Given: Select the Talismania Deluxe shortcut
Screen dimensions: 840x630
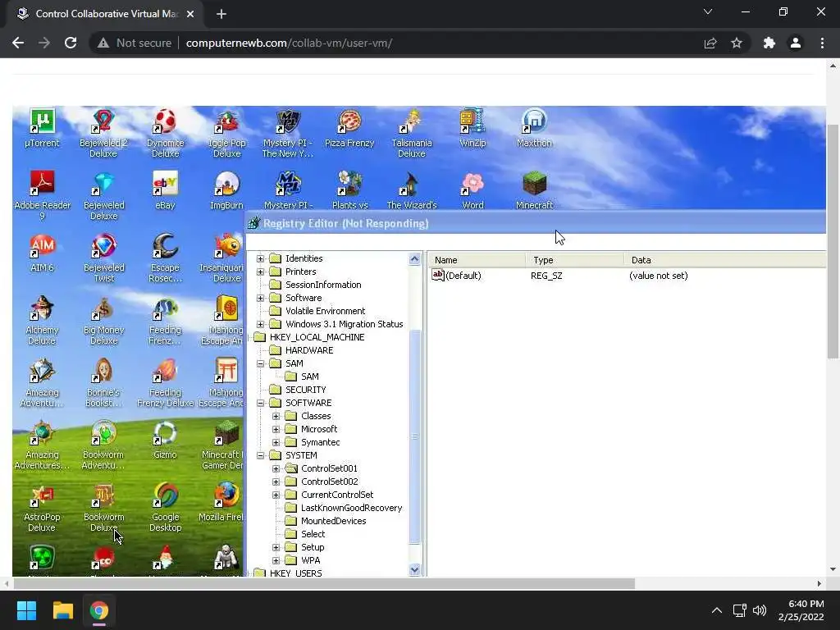Looking at the screenshot, I should point(412,133).
